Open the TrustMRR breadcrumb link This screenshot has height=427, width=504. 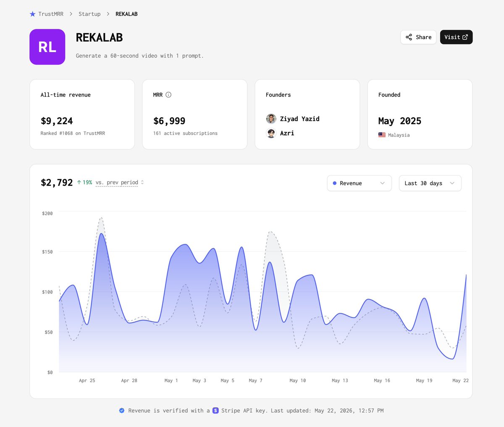tap(51, 14)
